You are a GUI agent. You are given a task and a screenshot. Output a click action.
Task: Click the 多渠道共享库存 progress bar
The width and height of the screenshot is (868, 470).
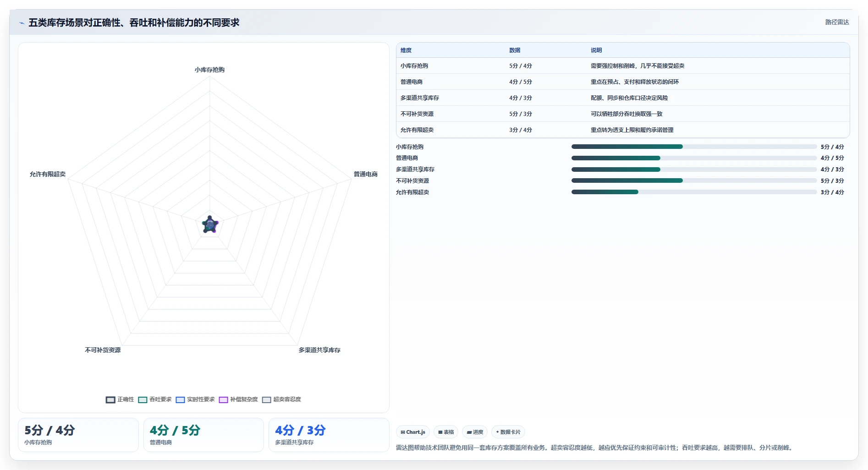tap(694, 169)
